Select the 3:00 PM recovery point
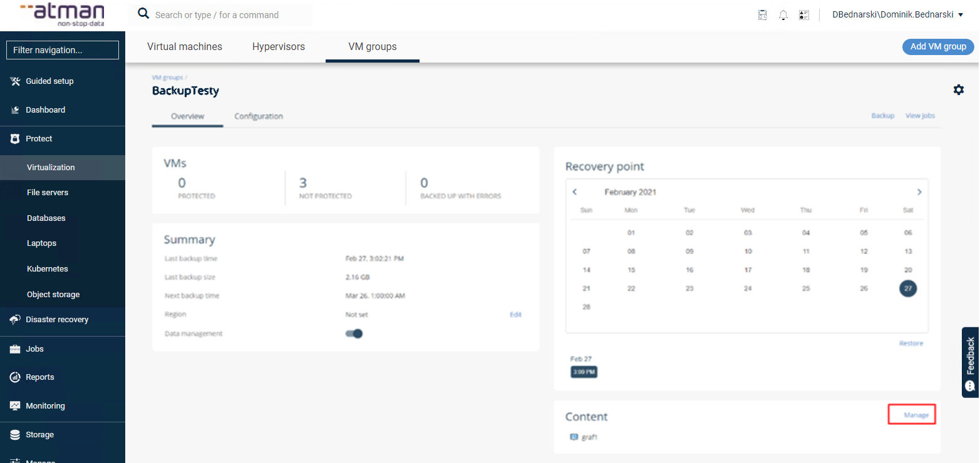980x463 pixels. (584, 372)
